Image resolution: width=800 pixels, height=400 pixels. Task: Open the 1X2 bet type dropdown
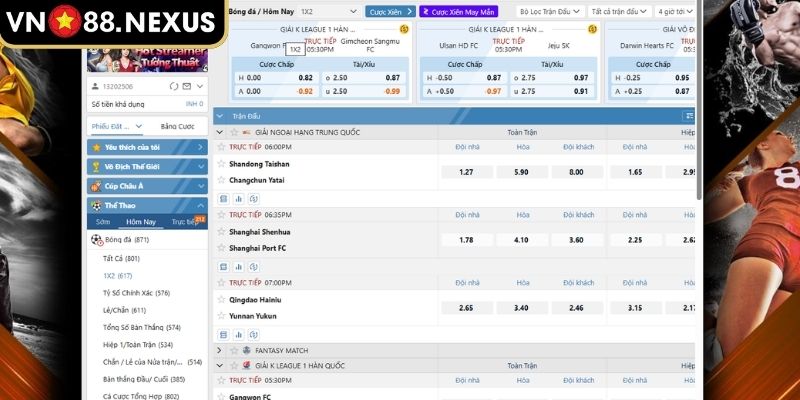point(323,12)
